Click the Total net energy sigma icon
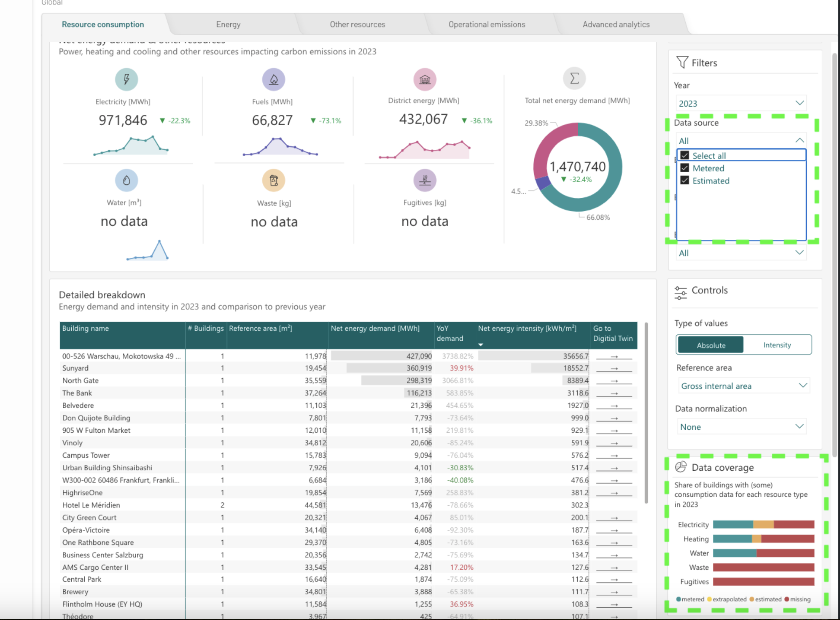Image resolution: width=840 pixels, height=620 pixels. point(574,78)
